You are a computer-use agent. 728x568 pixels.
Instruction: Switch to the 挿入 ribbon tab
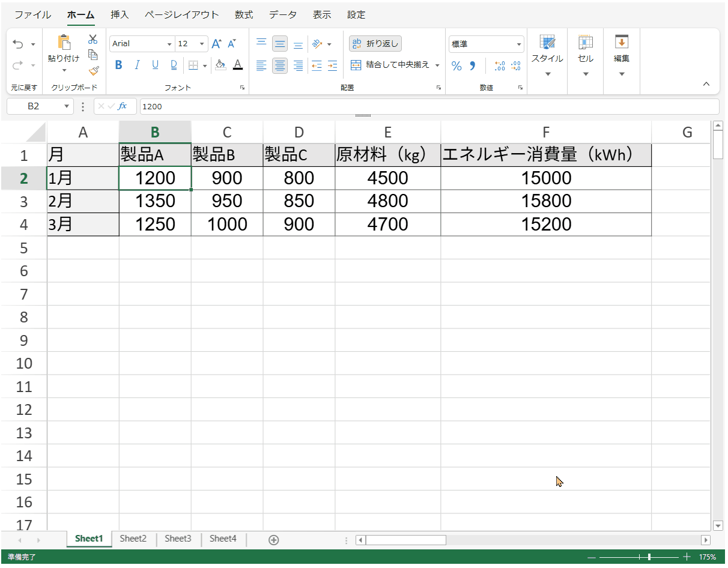point(118,14)
